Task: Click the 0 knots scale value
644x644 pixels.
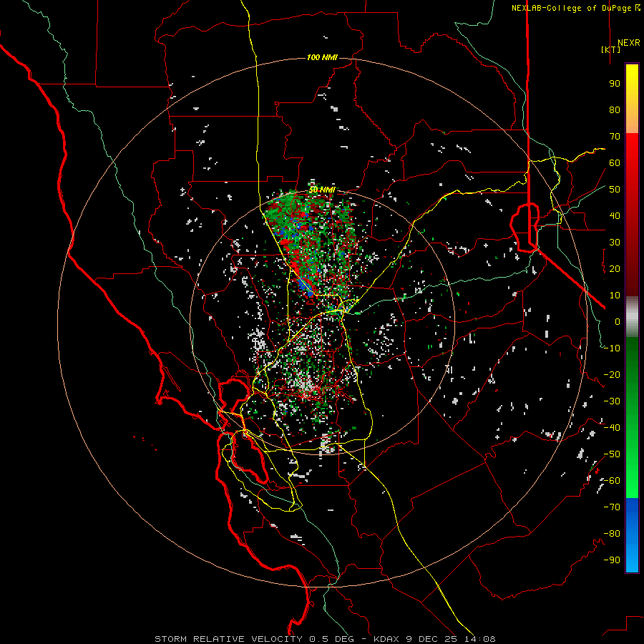Action: [x=618, y=322]
